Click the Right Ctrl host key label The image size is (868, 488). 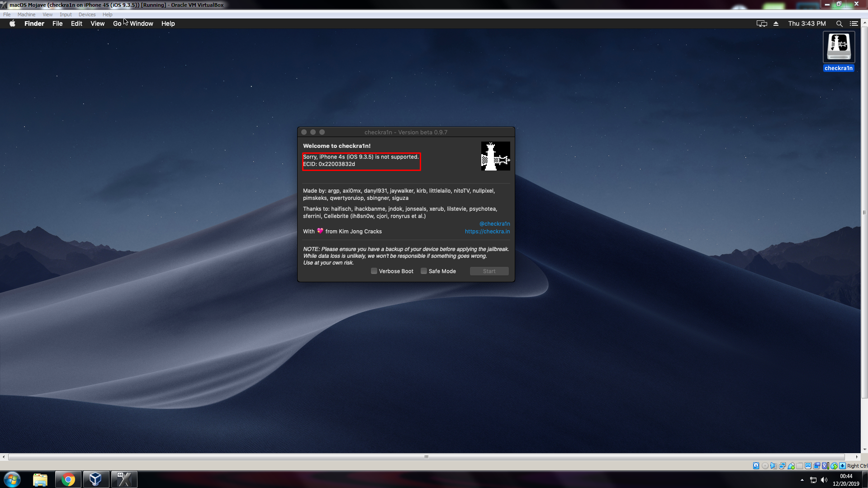click(857, 466)
